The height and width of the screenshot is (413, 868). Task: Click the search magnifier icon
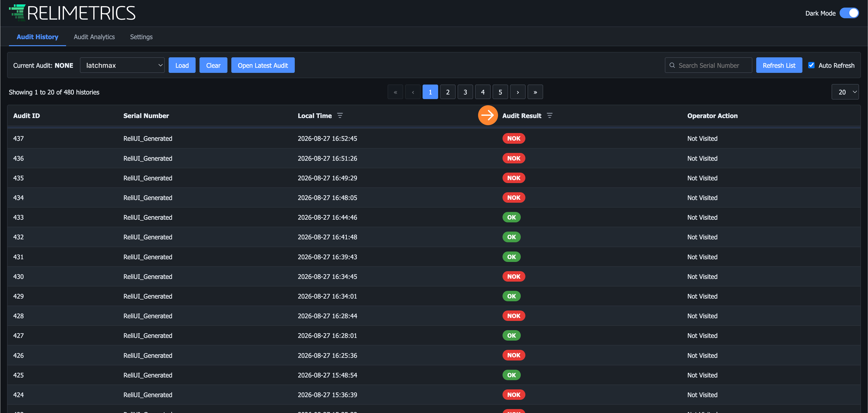point(672,65)
